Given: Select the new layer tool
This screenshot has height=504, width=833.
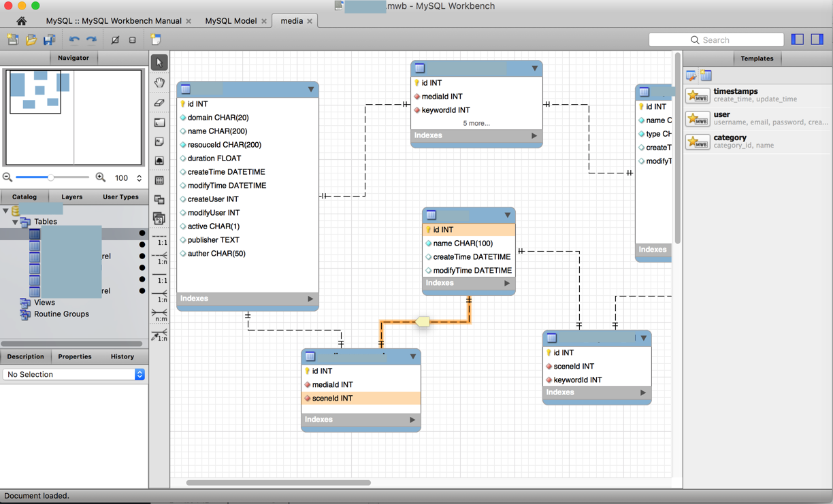Looking at the screenshot, I should click(159, 122).
